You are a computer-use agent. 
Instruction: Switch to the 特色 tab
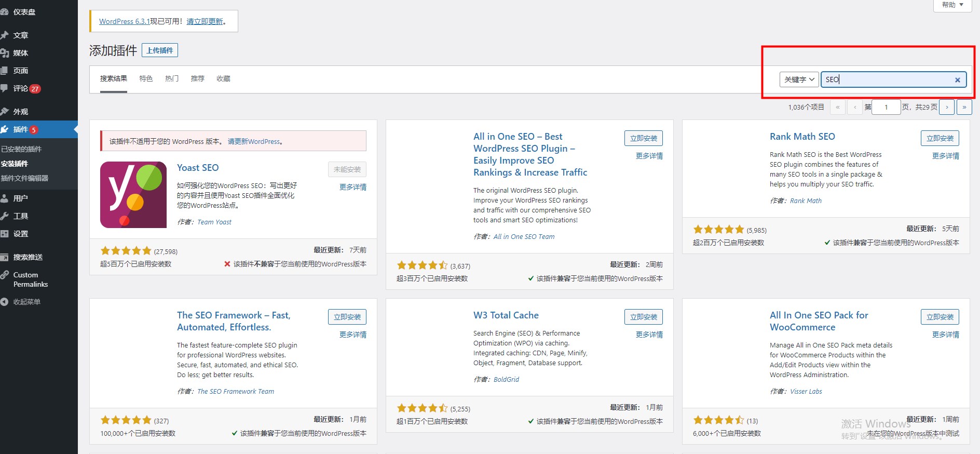point(146,78)
